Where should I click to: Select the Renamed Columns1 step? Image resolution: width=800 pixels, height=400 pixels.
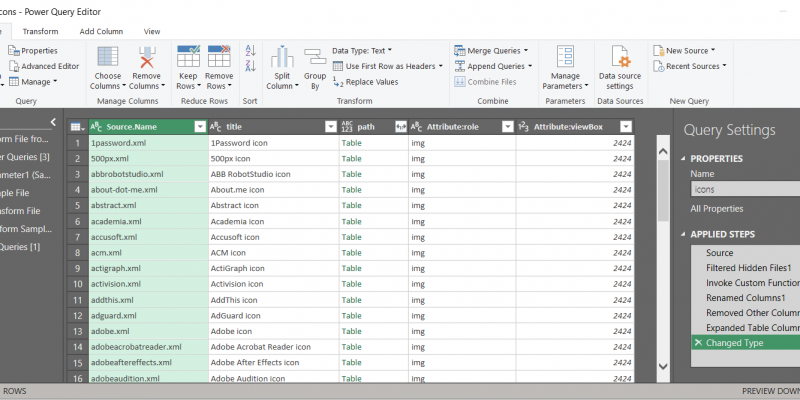[745, 297]
